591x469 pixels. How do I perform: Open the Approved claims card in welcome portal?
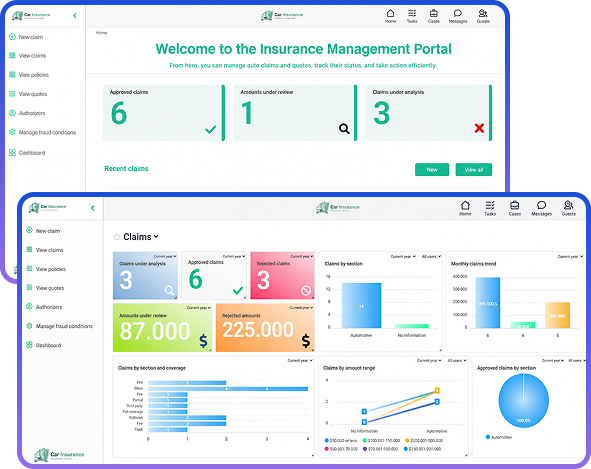[164, 113]
